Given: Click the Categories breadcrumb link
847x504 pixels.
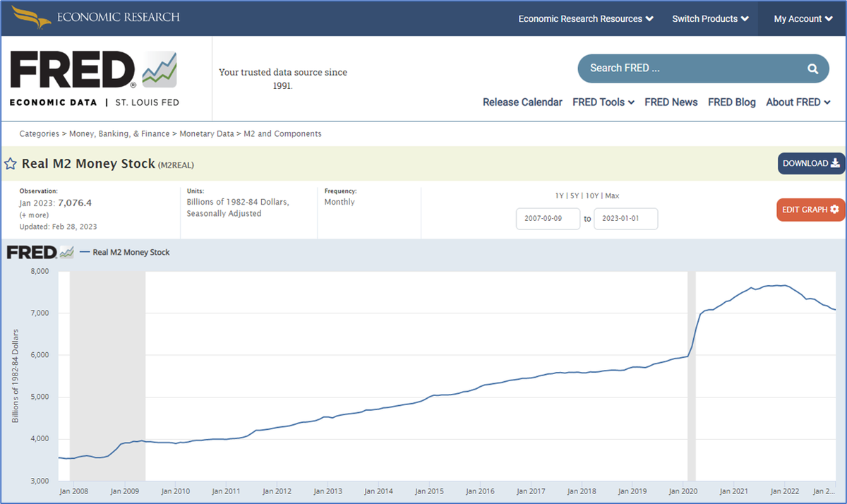Looking at the screenshot, I should coord(39,133).
